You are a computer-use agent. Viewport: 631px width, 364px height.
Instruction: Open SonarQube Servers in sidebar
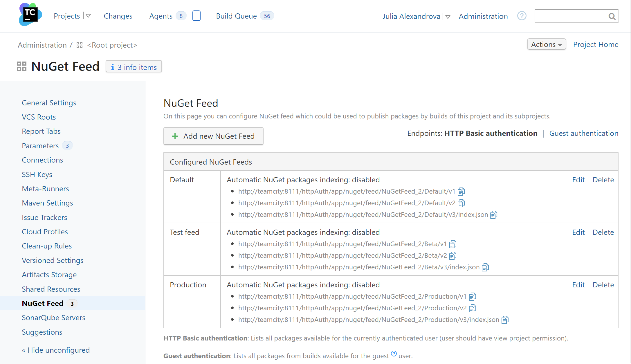54,318
